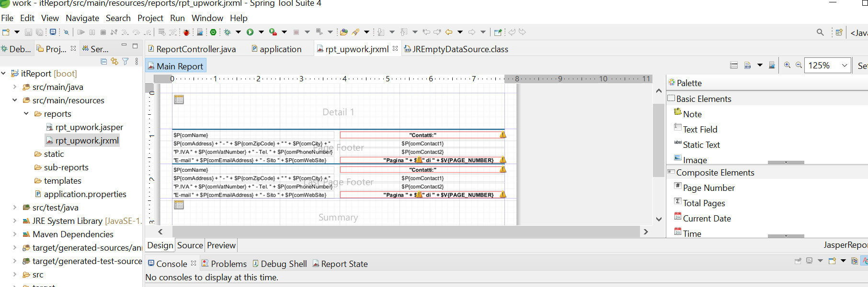The image size is (868, 287).
Task: Click the Filter funnel icon in Project Explorer
Action: pyautogui.click(x=126, y=61)
